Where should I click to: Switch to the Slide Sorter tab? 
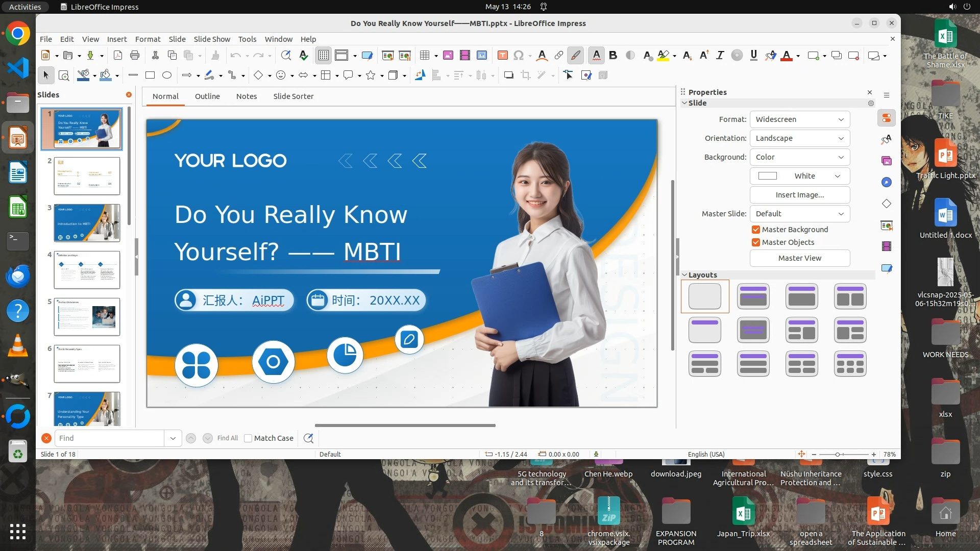click(x=293, y=96)
